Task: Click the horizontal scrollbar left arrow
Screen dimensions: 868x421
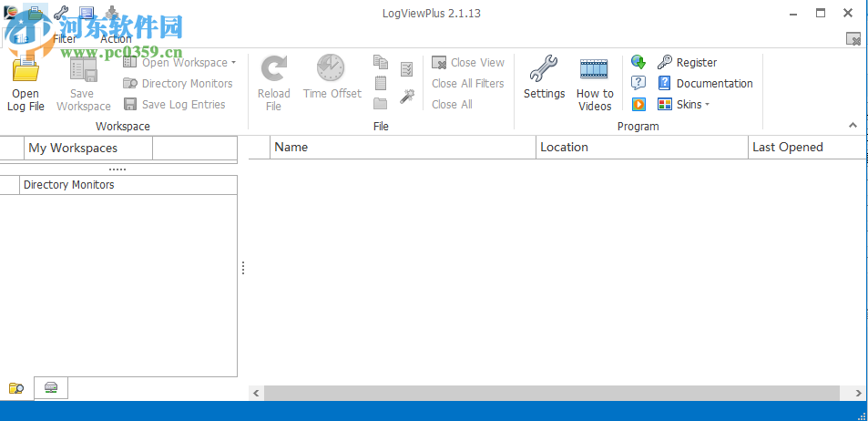Action: (256, 393)
